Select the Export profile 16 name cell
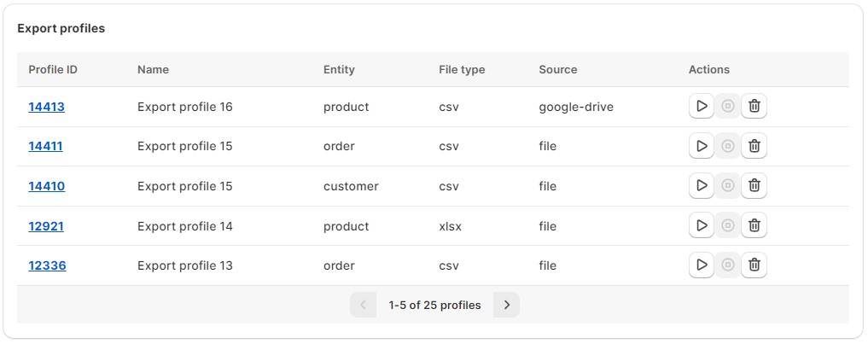This screenshot has height=344, width=868. coord(185,107)
